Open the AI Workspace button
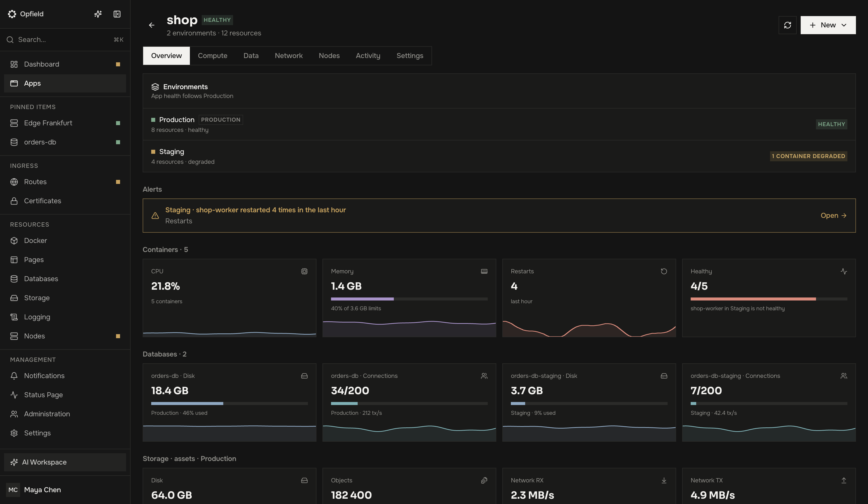 click(65, 462)
